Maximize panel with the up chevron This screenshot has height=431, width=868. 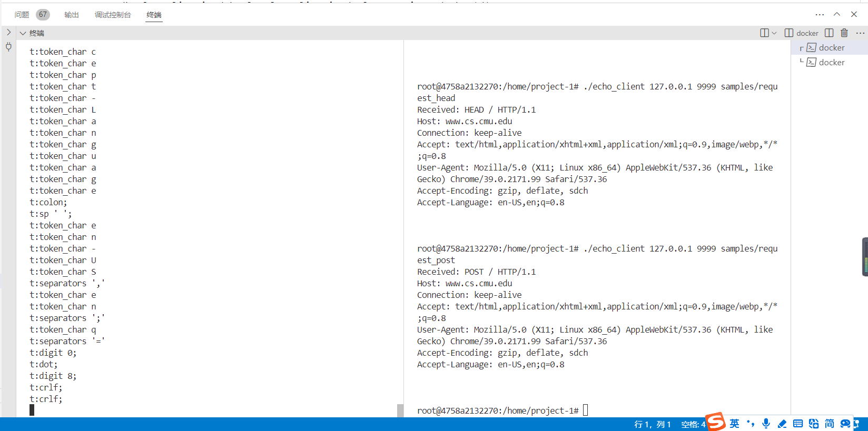pos(836,14)
